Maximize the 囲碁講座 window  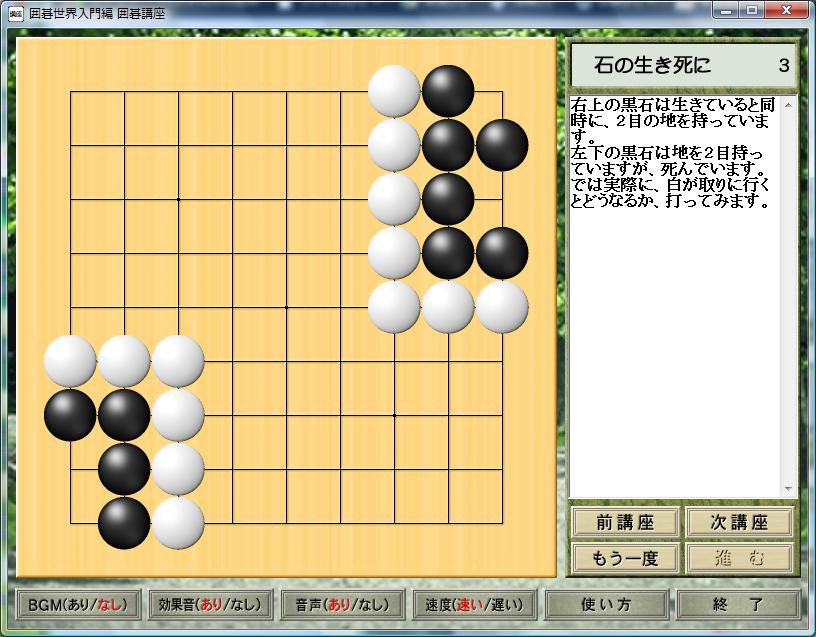[x=752, y=10]
